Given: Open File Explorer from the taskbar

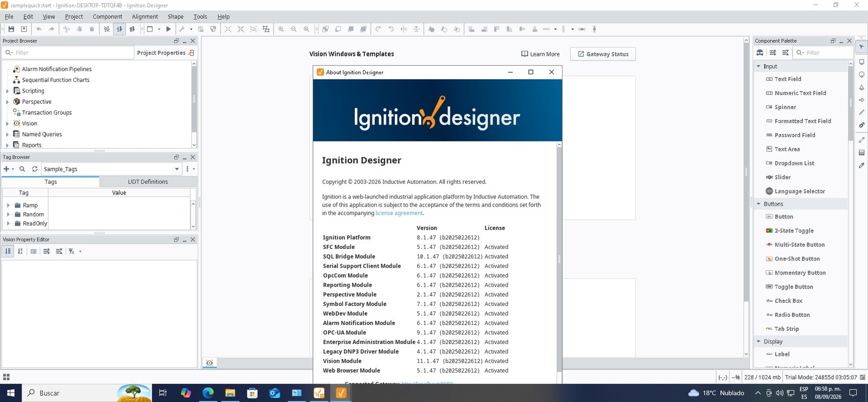Looking at the screenshot, I should point(230,393).
